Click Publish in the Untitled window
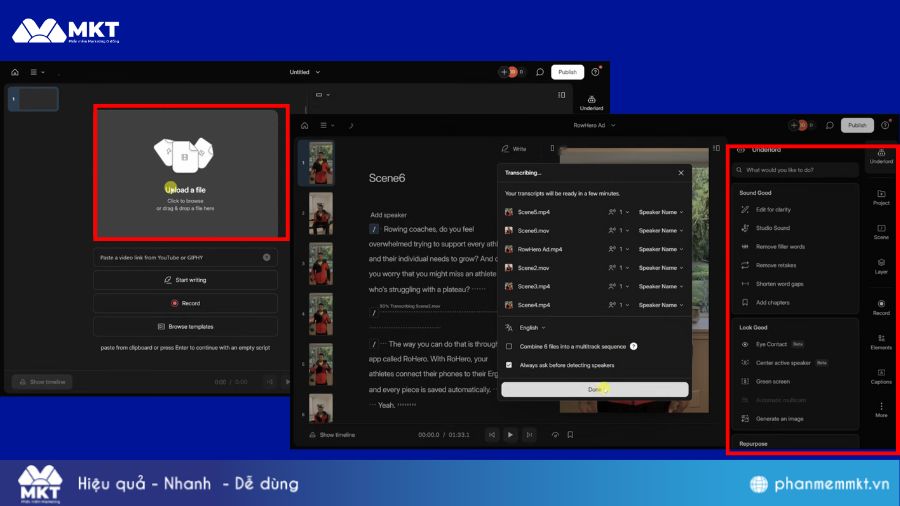This screenshot has width=900, height=506. coord(567,72)
